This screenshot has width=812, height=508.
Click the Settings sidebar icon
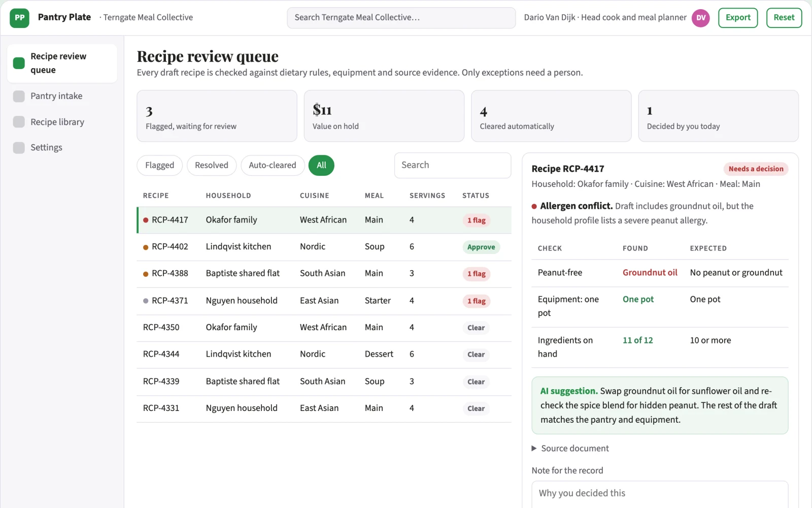[x=19, y=147]
